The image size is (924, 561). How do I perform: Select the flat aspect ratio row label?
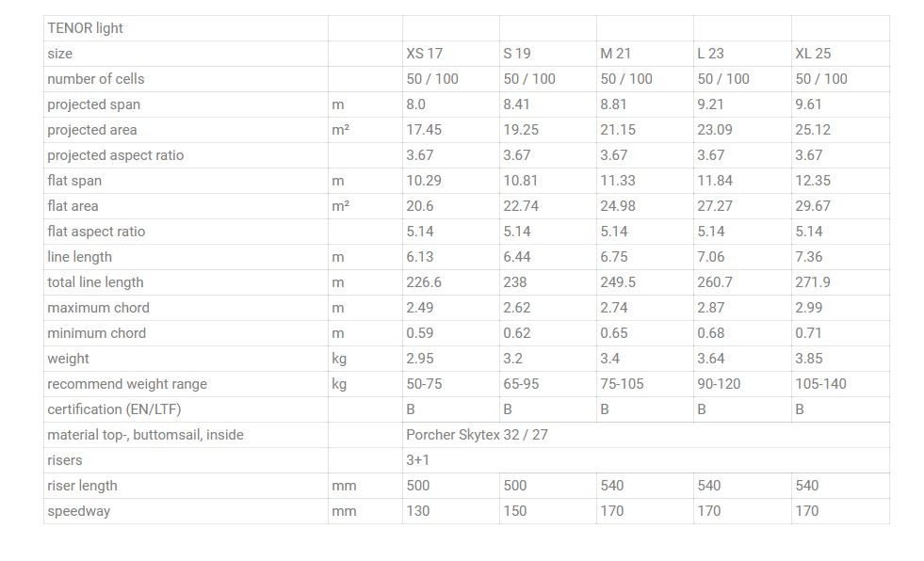coord(96,232)
